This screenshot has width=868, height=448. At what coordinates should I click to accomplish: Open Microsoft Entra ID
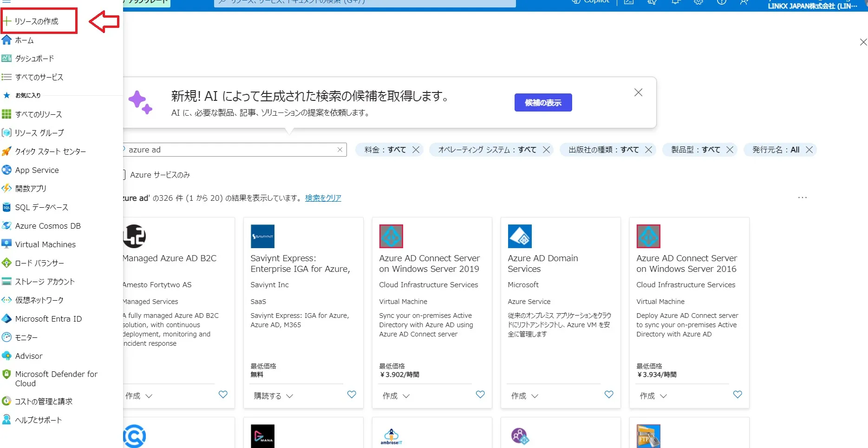(48, 319)
